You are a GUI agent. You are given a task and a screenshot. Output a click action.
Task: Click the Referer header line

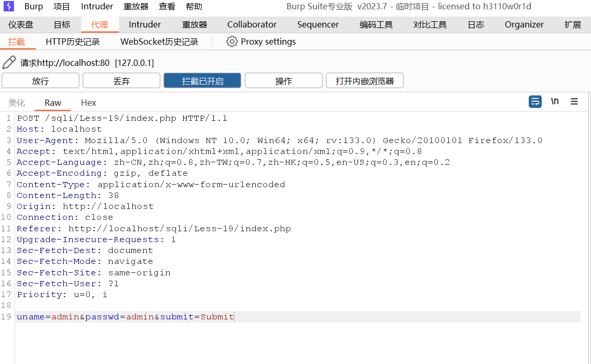[x=154, y=229]
